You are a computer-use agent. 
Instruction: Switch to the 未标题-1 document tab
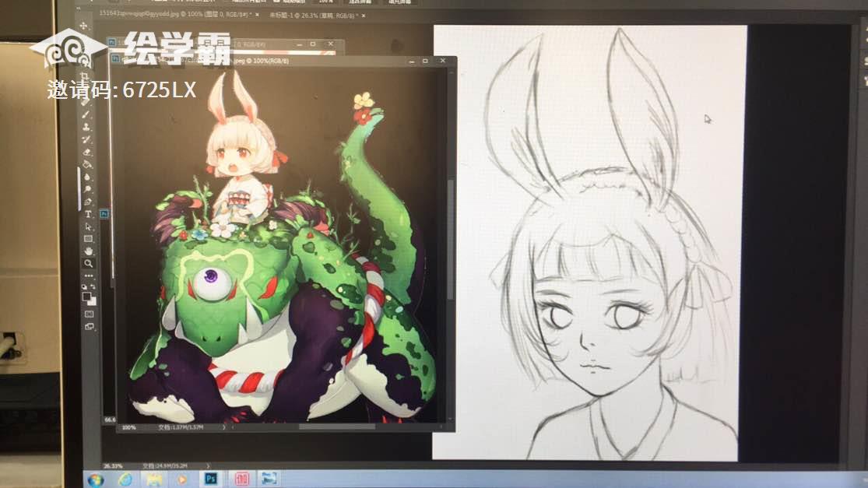(x=313, y=16)
